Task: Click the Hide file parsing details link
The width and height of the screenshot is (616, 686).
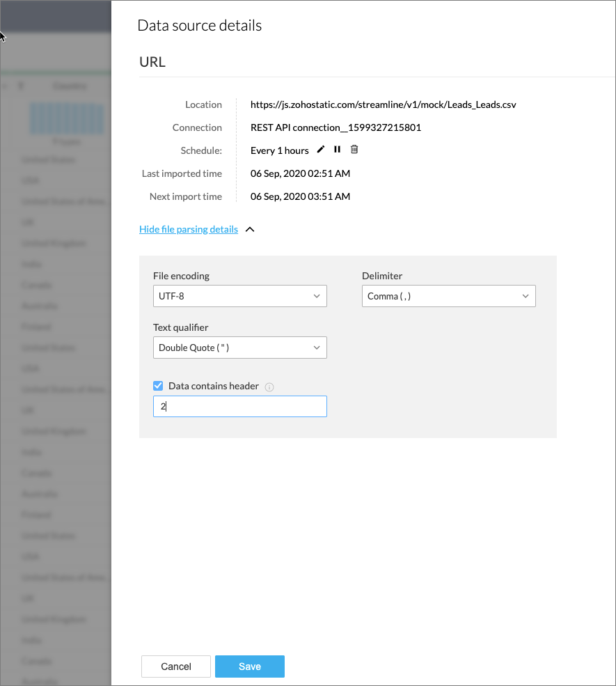Action: click(189, 229)
